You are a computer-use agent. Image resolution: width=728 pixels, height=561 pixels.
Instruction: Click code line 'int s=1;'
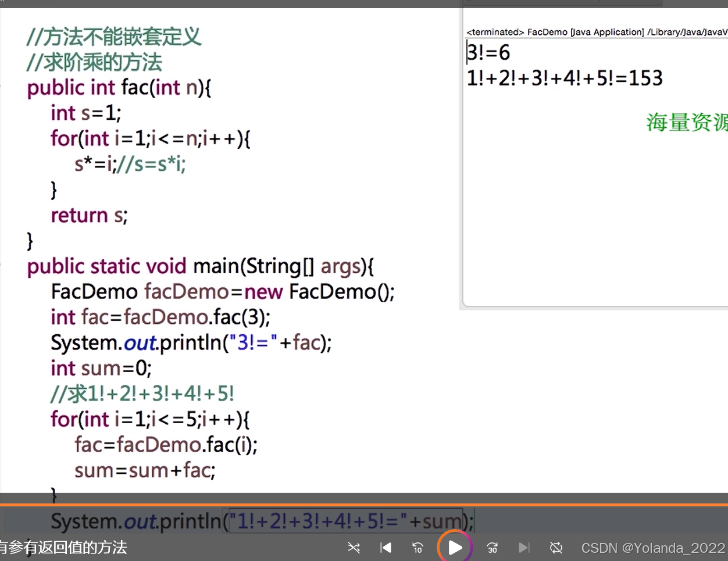point(86,113)
